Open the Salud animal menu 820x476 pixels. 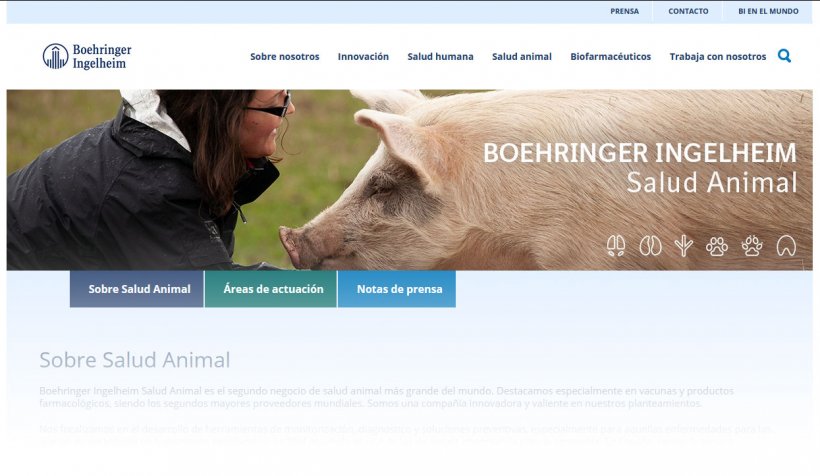click(x=522, y=56)
